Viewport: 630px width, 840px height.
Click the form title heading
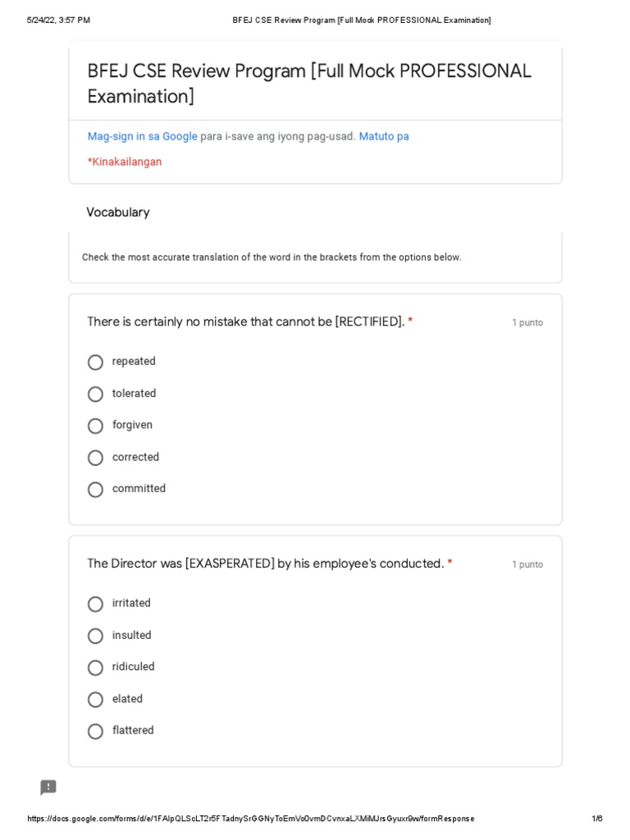tap(309, 84)
